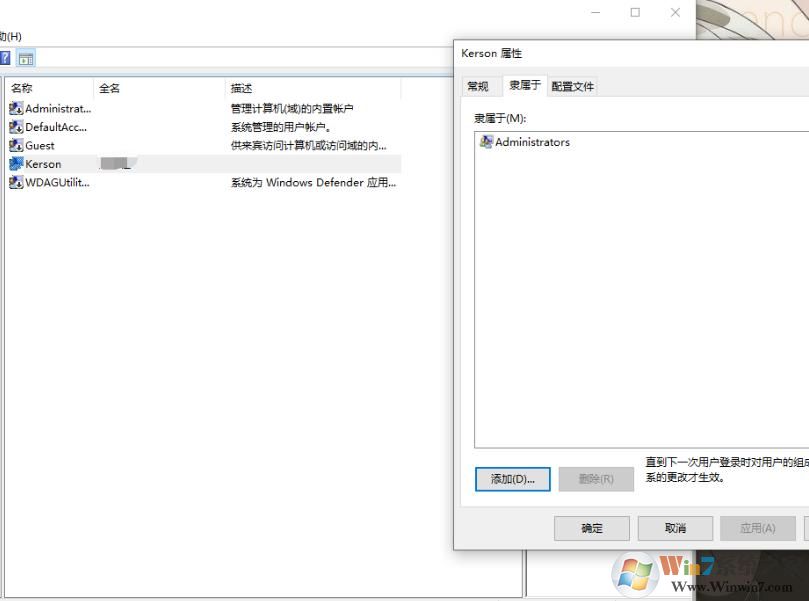Image resolution: width=809 pixels, height=601 pixels.
Task: Open the 帮助(H) menu
Action: click(x=11, y=36)
